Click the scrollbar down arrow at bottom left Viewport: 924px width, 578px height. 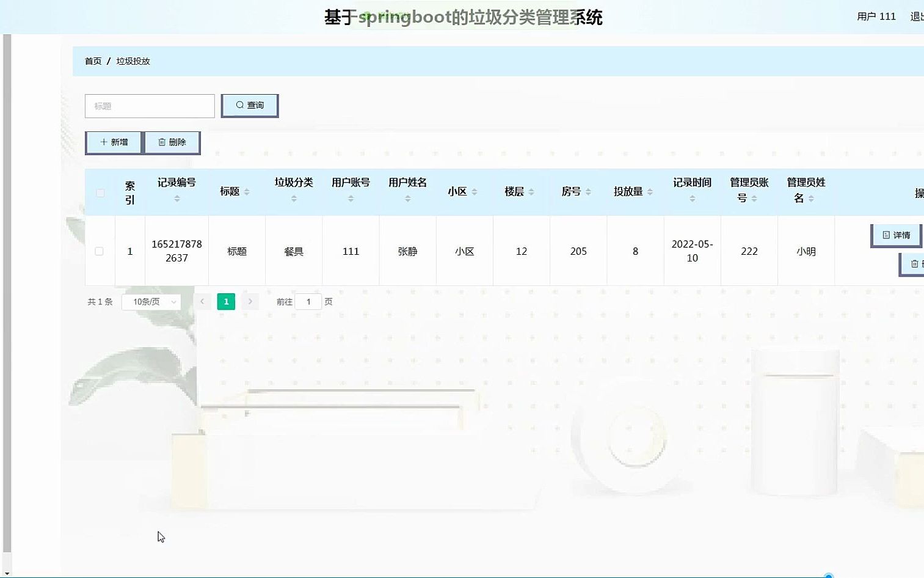click(7, 574)
